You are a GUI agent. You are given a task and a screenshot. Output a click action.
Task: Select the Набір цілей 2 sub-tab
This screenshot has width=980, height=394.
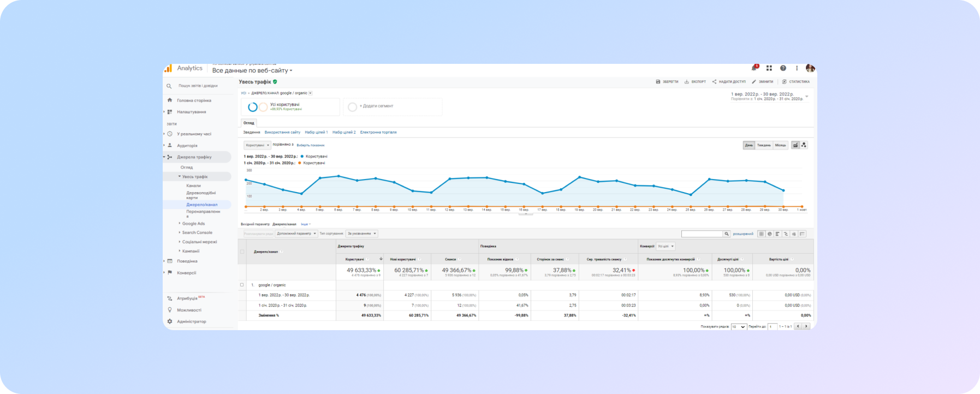point(344,132)
